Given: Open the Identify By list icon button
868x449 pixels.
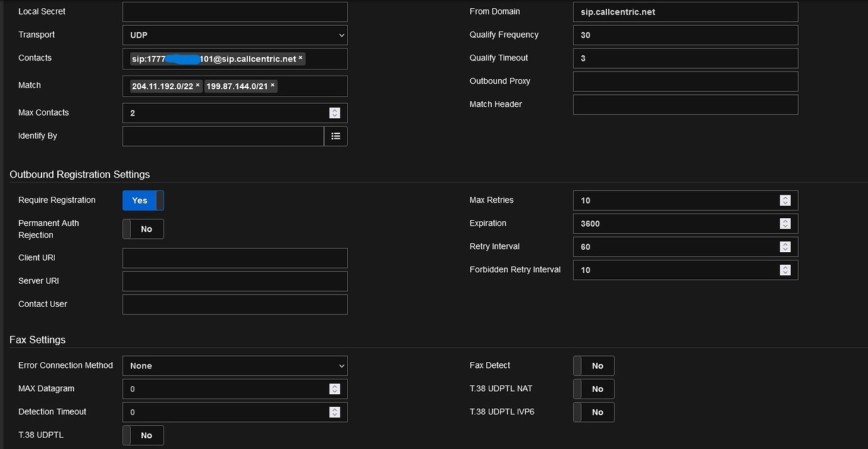Looking at the screenshot, I should click(x=336, y=136).
